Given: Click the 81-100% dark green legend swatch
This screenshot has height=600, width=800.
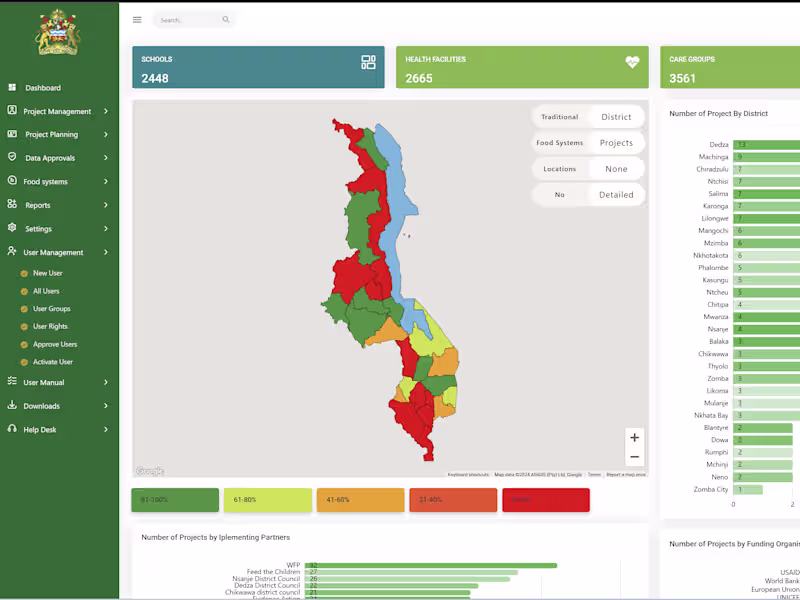Looking at the screenshot, I should point(175,500).
